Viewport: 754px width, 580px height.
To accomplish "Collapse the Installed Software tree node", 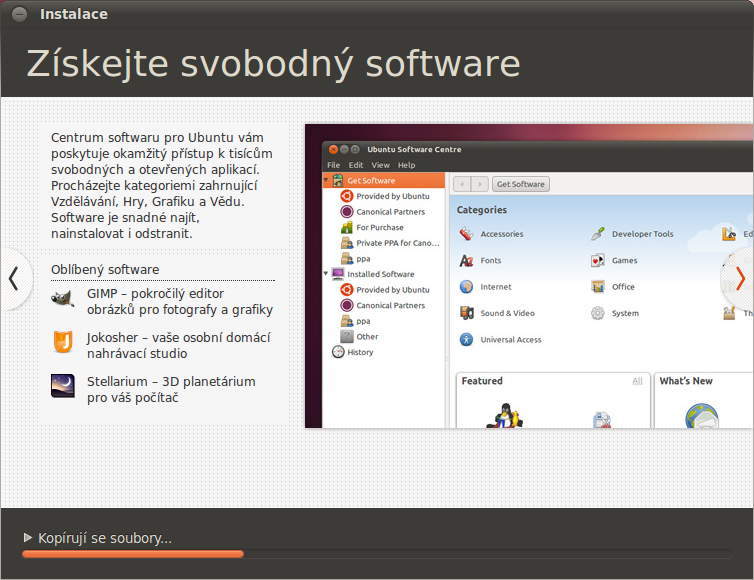I will [326, 273].
